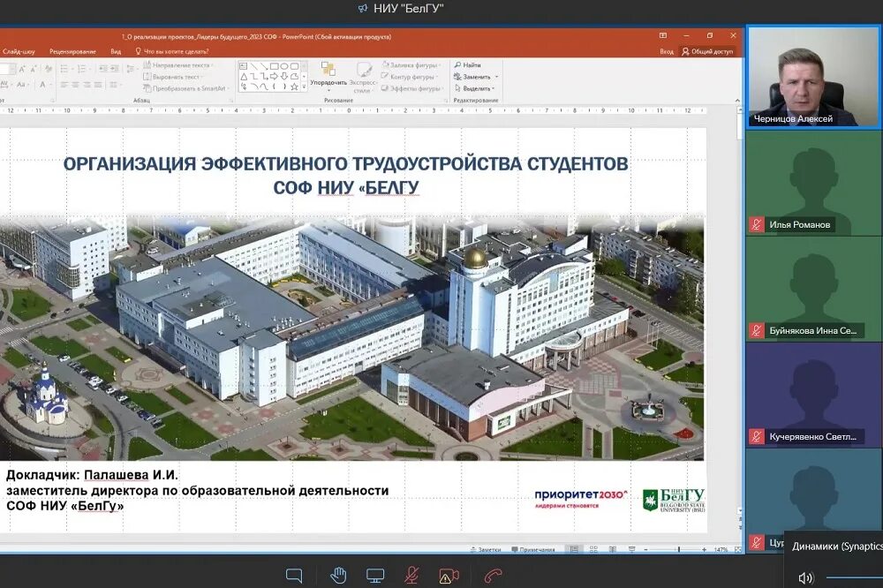883x588 pixels.
Task: Toggle the Примечания comments pane
Action: (532, 549)
